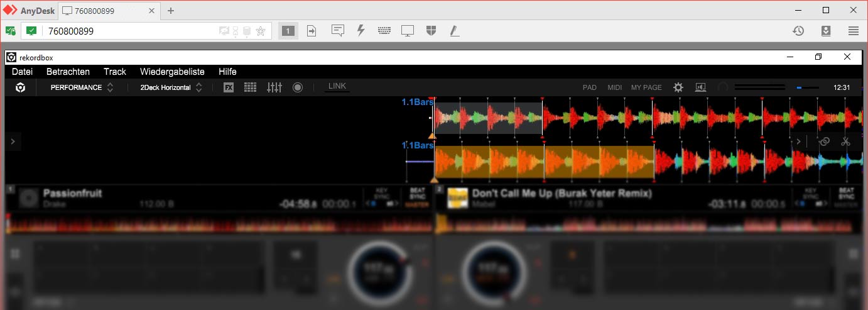Click the green monitor status icon
The width and height of the screenshot is (868, 310).
(x=31, y=30)
